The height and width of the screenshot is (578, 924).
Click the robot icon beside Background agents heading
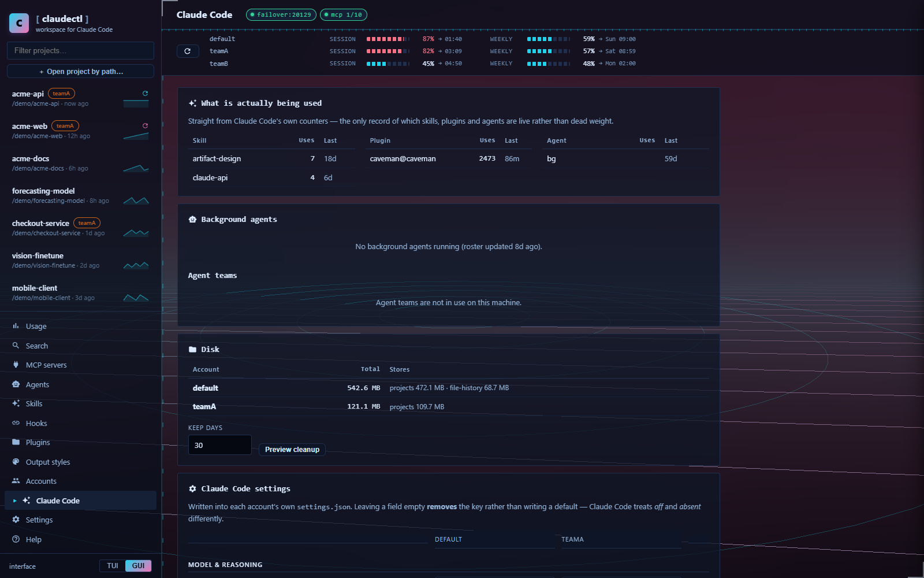click(192, 220)
